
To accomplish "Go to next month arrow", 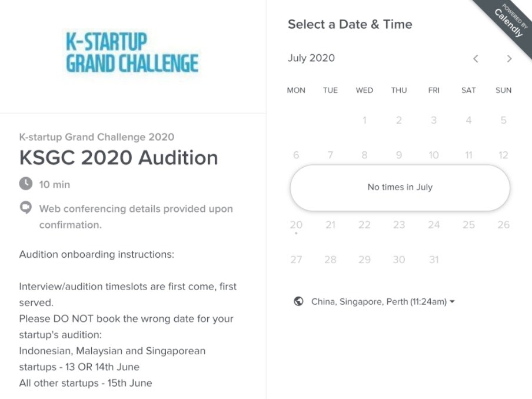I will [509, 59].
